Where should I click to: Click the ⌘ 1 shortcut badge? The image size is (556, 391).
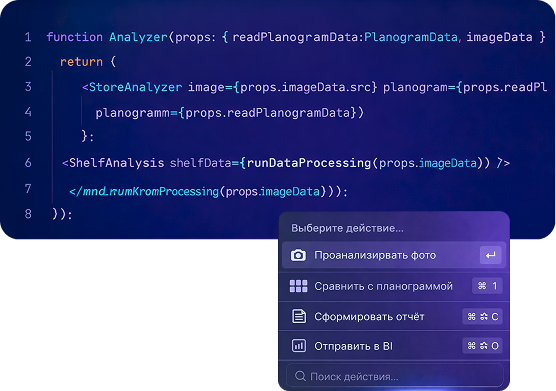(487, 286)
